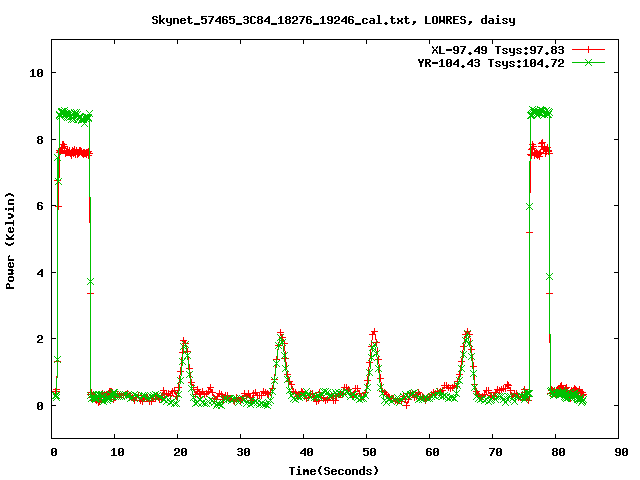Click the y-axis tick label 8
The width and height of the screenshot is (640, 480).
tap(40, 140)
